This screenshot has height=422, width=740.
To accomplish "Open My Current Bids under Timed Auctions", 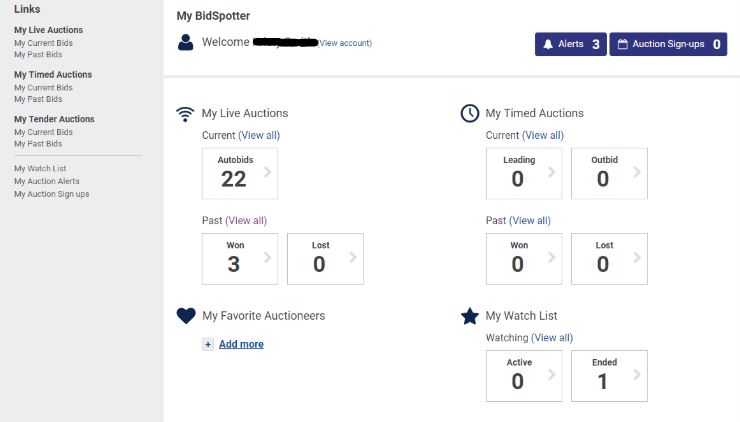I will point(43,88).
